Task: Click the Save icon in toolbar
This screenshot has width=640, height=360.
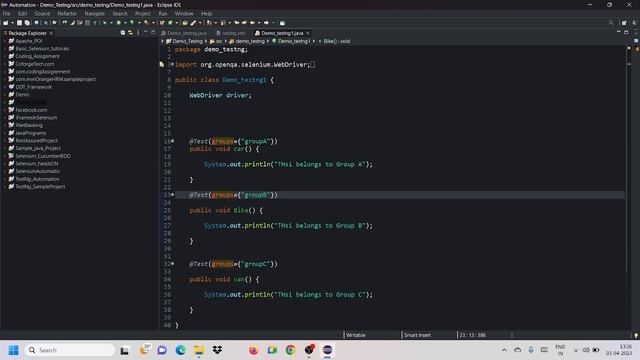Action: [19, 23]
